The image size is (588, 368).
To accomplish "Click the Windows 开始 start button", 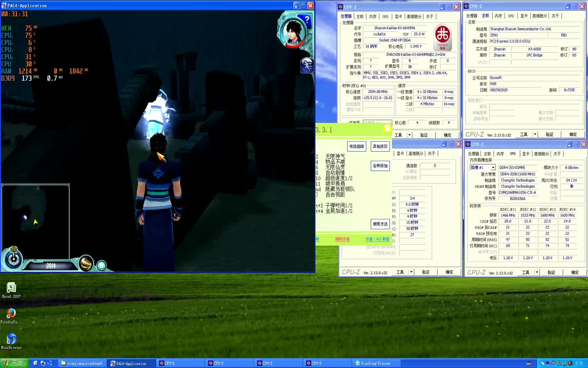I will (x=14, y=363).
